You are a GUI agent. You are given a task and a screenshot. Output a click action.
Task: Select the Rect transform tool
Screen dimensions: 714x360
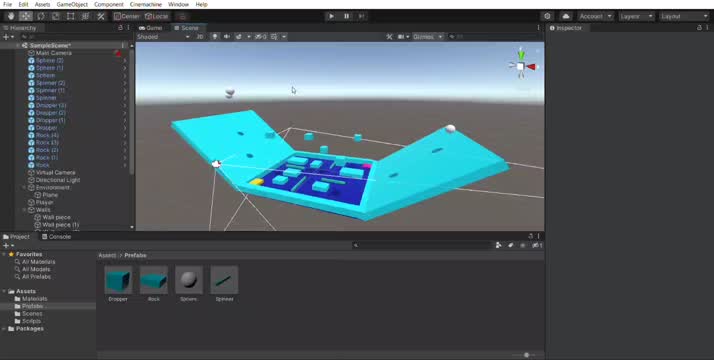coord(71,16)
